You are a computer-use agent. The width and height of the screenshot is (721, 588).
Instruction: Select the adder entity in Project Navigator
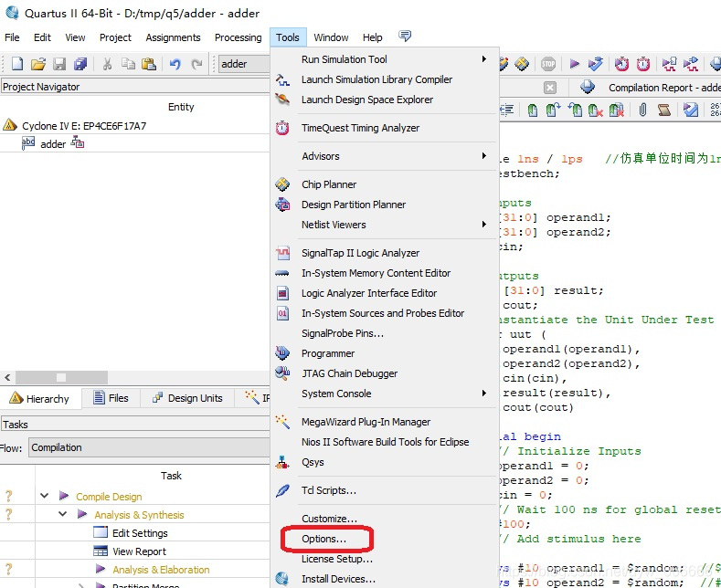(x=53, y=143)
